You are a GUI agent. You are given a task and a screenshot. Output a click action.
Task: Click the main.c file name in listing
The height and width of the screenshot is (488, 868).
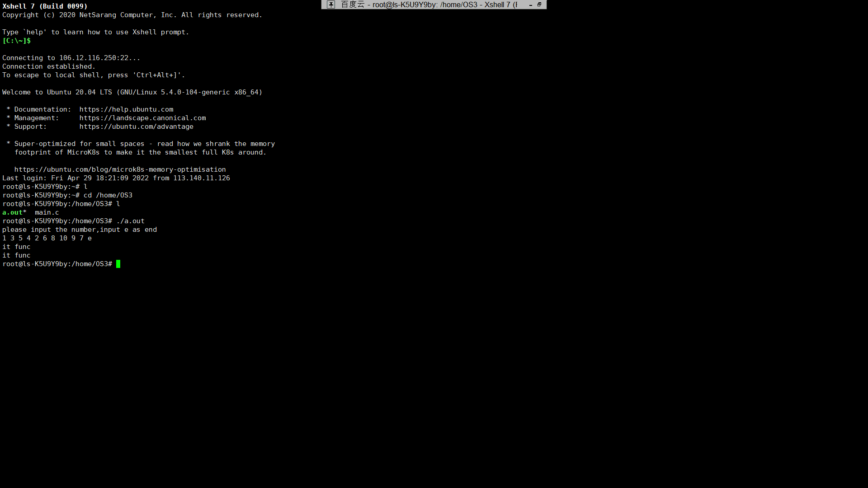pyautogui.click(x=47, y=212)
